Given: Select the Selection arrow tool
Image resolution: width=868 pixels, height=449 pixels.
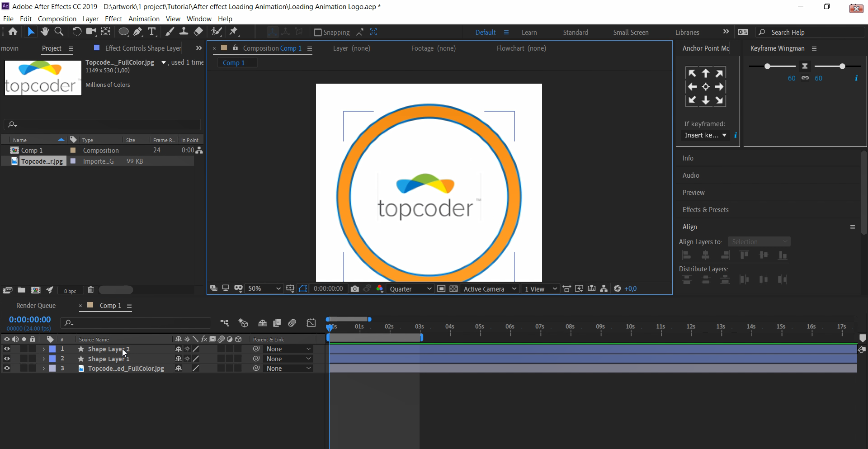Looking at the screenshot, I should tap(30, 32).
